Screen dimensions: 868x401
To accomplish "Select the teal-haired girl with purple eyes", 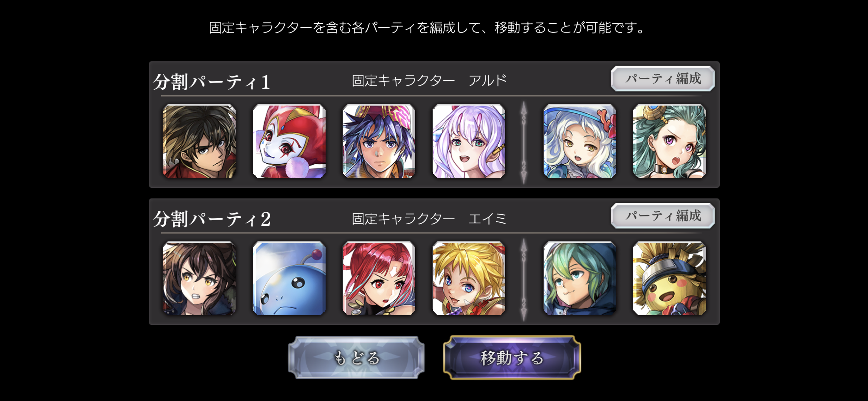I will click(670, 141).
